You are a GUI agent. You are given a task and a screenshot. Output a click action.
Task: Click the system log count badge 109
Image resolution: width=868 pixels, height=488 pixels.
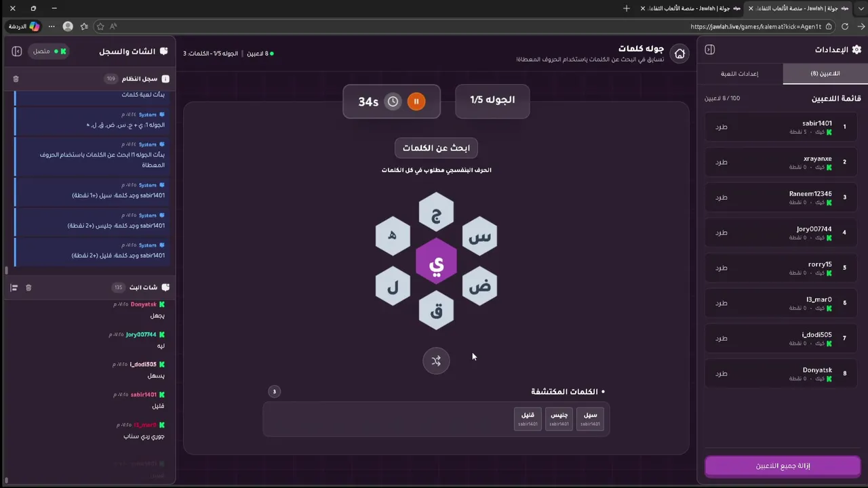111,79
